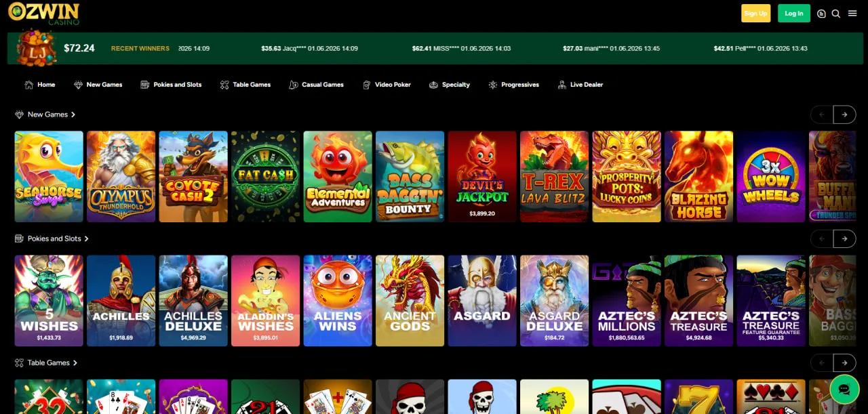Click the dice icon beside Table Games menu

[x=224, y=85]
